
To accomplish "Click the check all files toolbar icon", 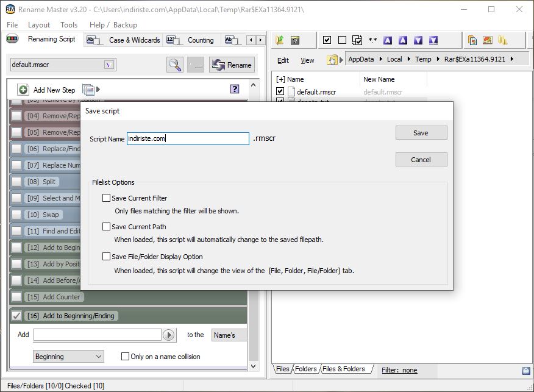I will (x=327, y=40).
